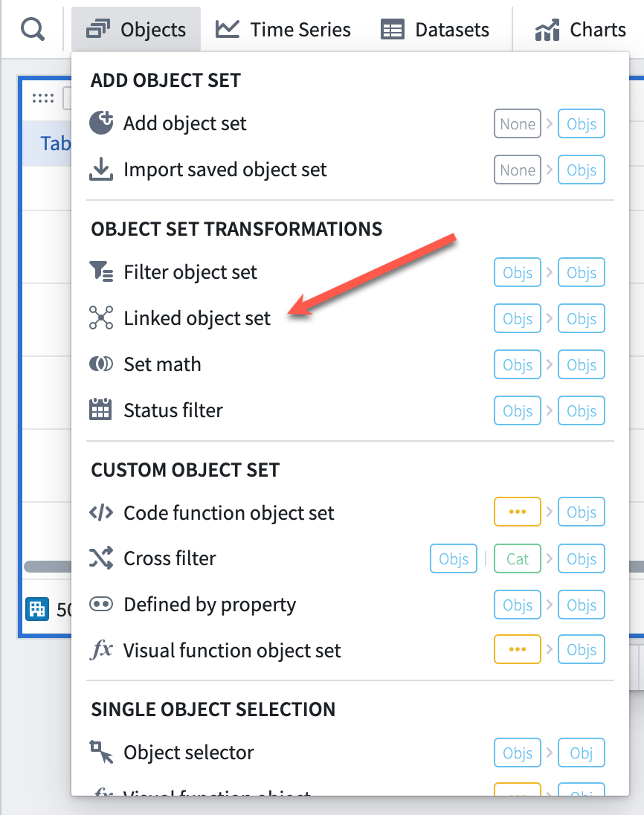Click the Filter object set funnel icon

(101, 272)
